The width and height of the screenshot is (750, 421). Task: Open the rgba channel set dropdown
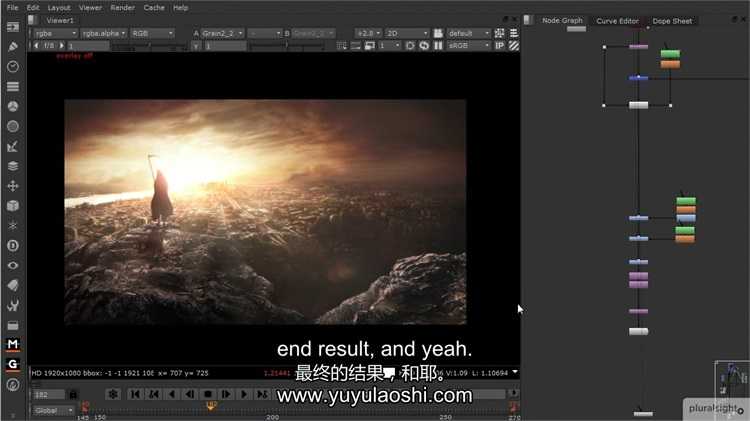(x=55, y=33)
